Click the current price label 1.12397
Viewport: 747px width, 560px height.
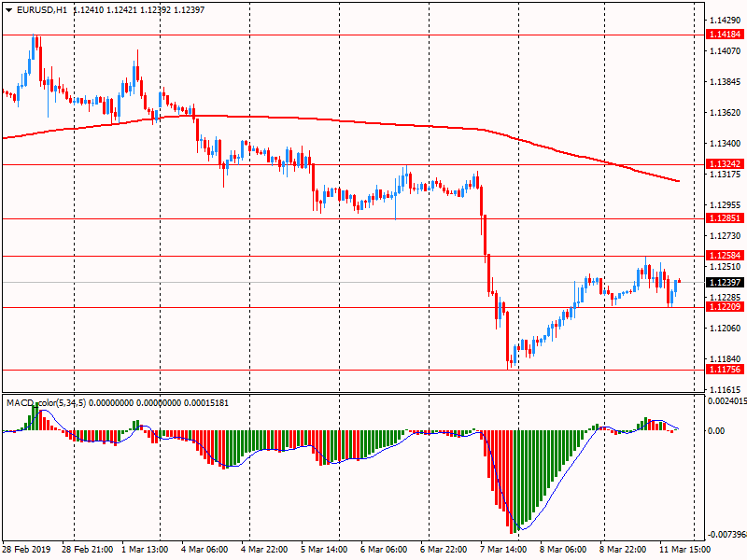pos(726,283)
